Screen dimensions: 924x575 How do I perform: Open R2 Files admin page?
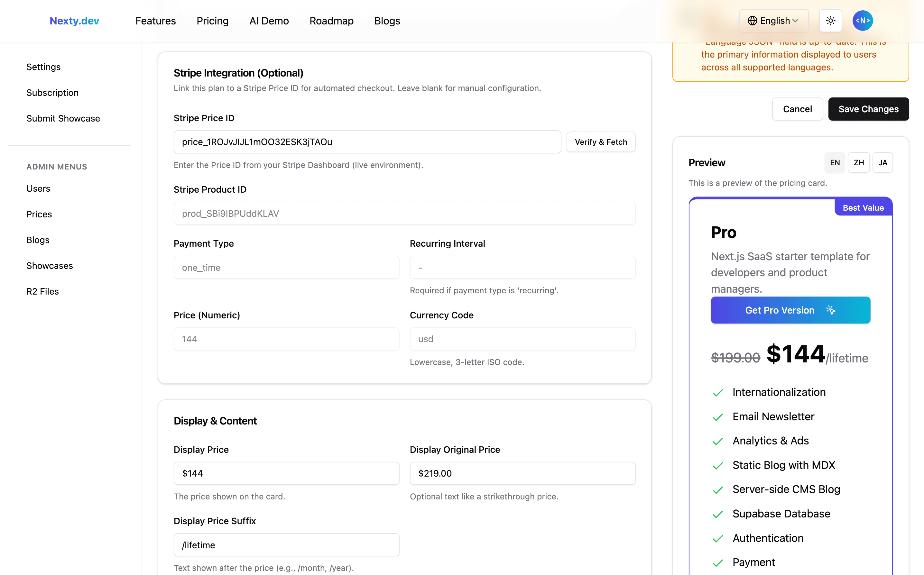(x=42, y=291)
